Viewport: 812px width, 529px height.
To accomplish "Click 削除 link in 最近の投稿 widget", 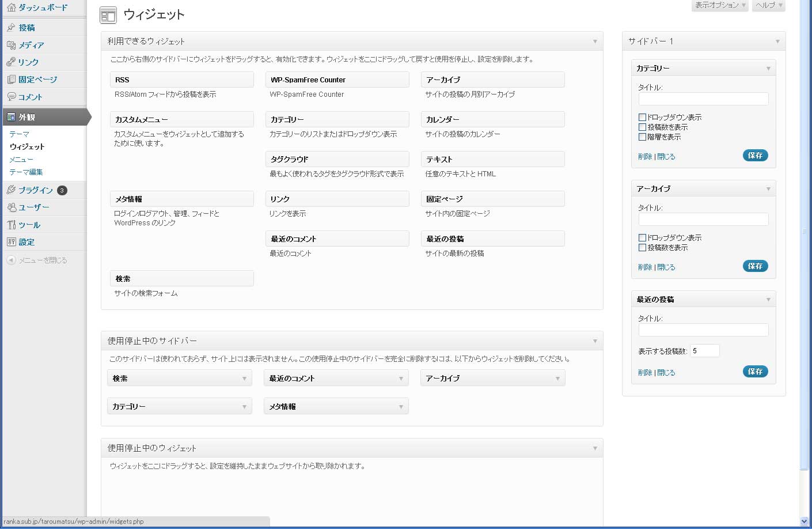I will [x=645, y=373].
